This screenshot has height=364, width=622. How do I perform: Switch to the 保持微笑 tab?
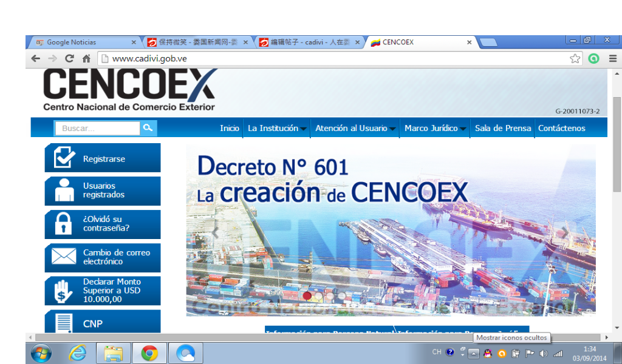(197, 42)
